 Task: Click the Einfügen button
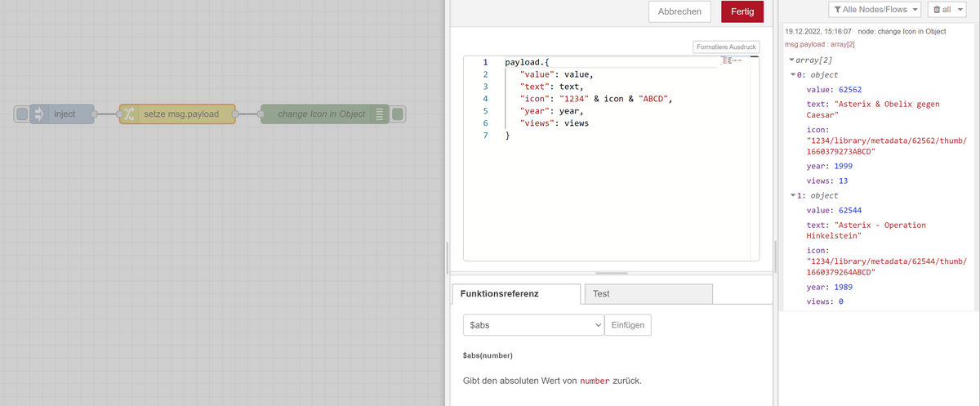[x=627, y=324]
